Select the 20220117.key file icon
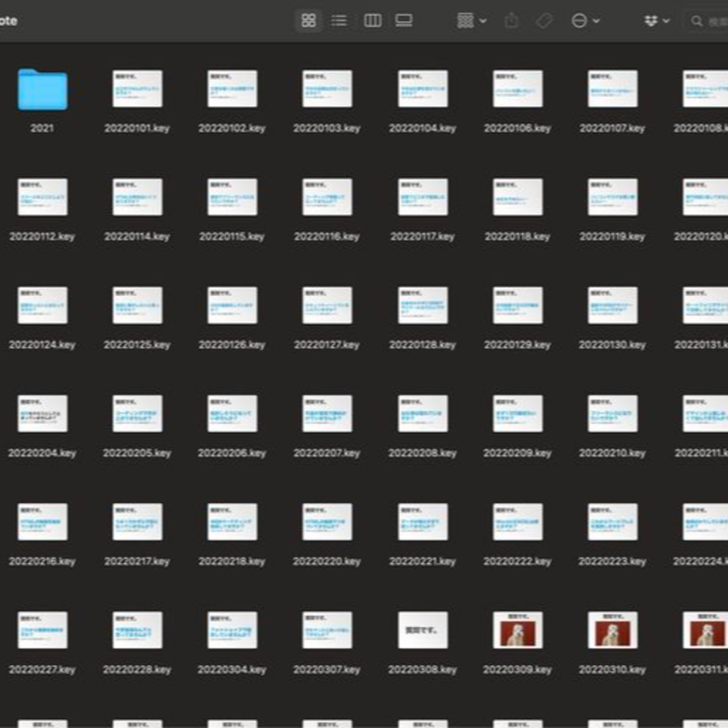Screen dimensions: 728x728 point(423,197)
